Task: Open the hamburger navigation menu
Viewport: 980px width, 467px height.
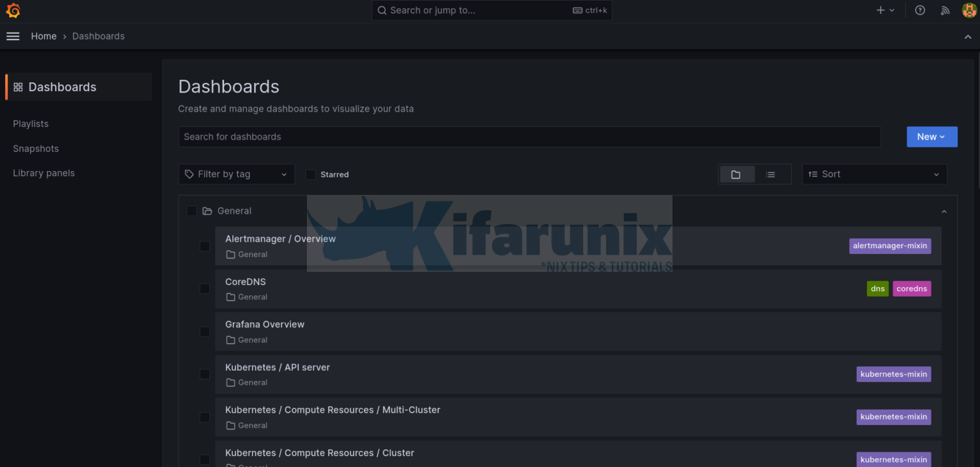Action: click(x=13, y=36)
